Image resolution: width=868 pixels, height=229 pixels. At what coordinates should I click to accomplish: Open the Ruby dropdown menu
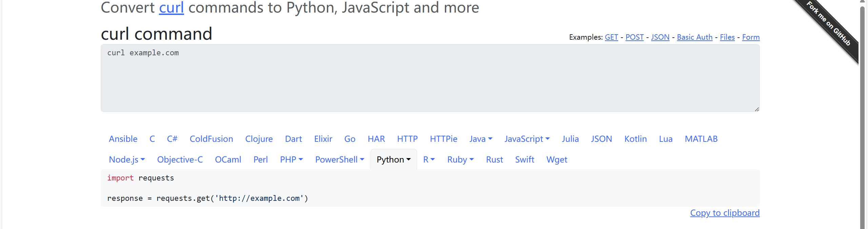click(460, 159)
